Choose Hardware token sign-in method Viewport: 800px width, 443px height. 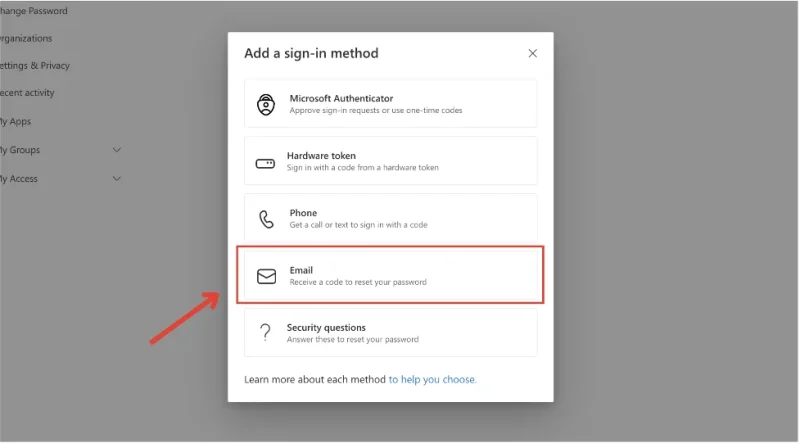coord(390,161)
